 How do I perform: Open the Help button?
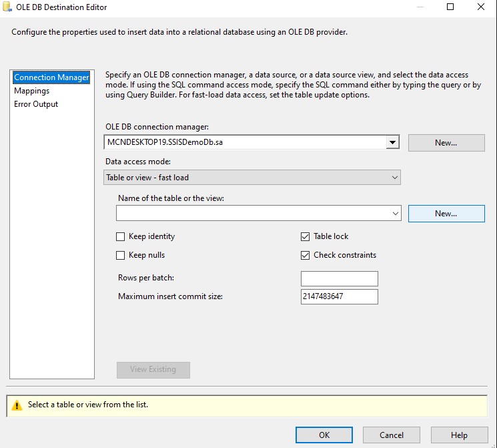point(459,435)
